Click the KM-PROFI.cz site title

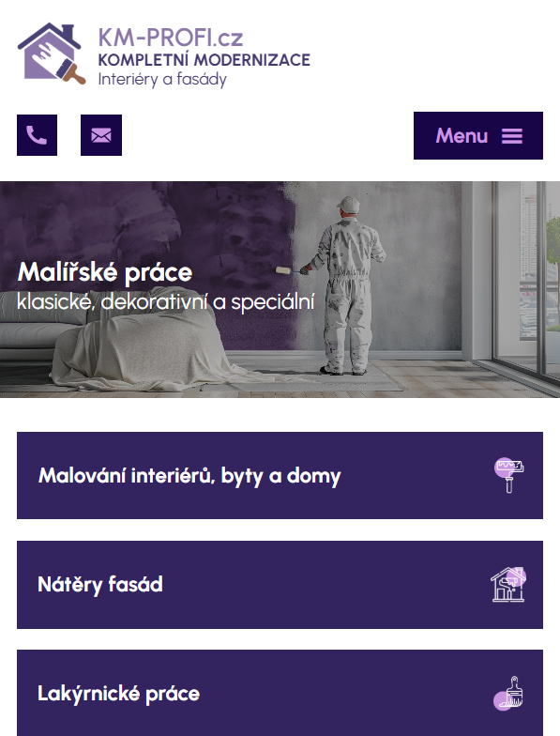[x=171, y=38]
